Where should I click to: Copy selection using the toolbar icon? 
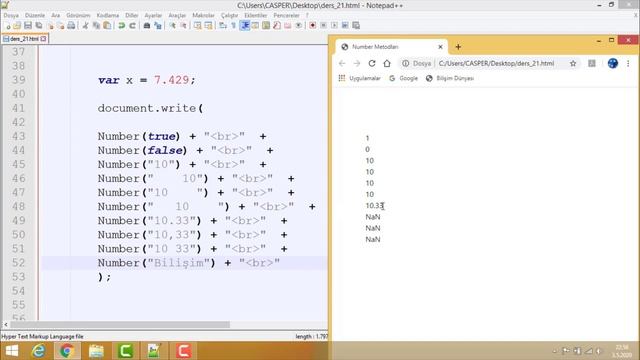click(96, 25)
